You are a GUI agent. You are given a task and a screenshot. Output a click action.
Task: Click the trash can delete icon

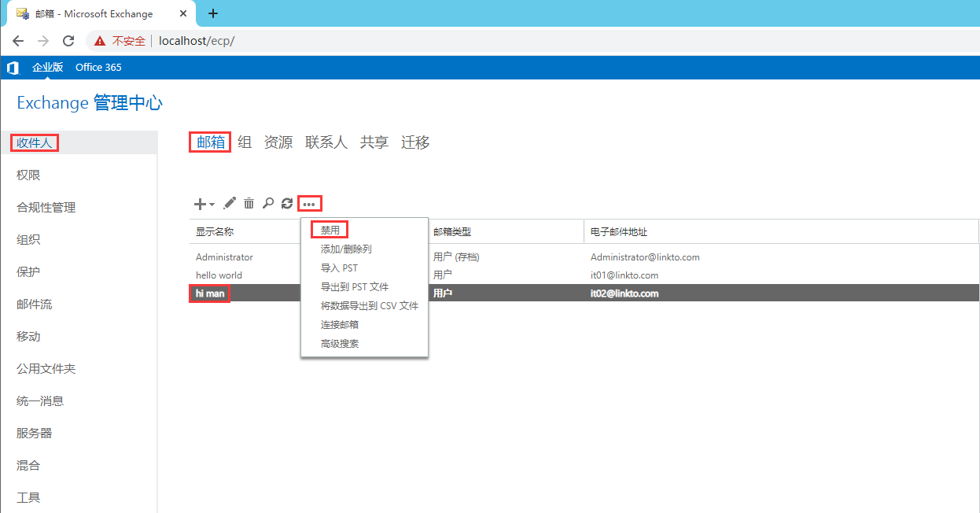[x=249, y=204]
